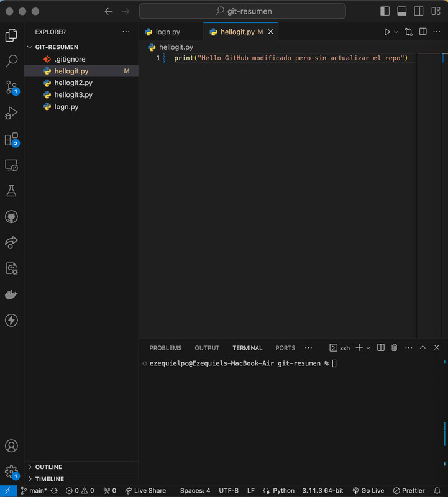This screenshot has width=448, height=497.
Task: Open Live Share view in activity bar
Action: point(11,242)
